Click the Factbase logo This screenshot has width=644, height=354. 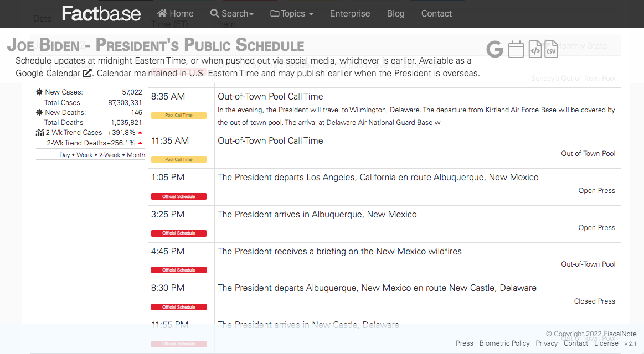click(x=101, y=13)
